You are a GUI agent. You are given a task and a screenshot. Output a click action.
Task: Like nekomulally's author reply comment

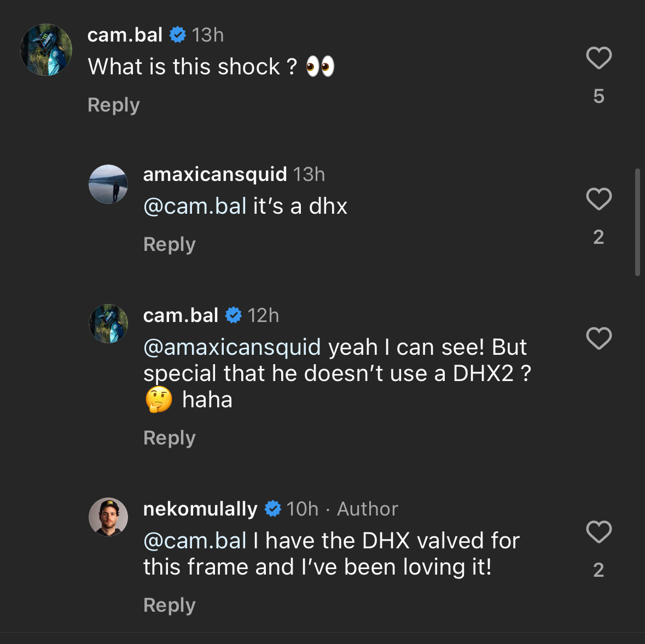pos(598,532)
